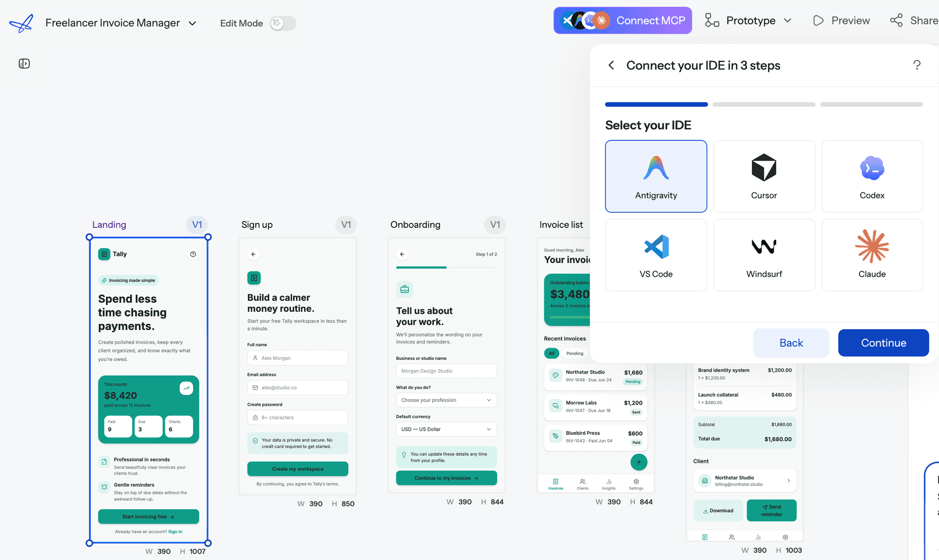The width and height of the screenshot is (939, 560).
Task: Click the first step progress bar segment
Action: click(x=656, y=104)
